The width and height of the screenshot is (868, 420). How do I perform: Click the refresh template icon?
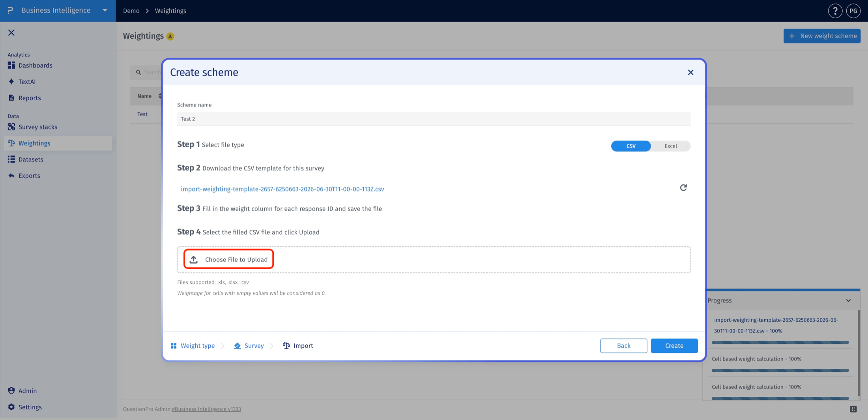pyautogui.click(x=683, y=187)
